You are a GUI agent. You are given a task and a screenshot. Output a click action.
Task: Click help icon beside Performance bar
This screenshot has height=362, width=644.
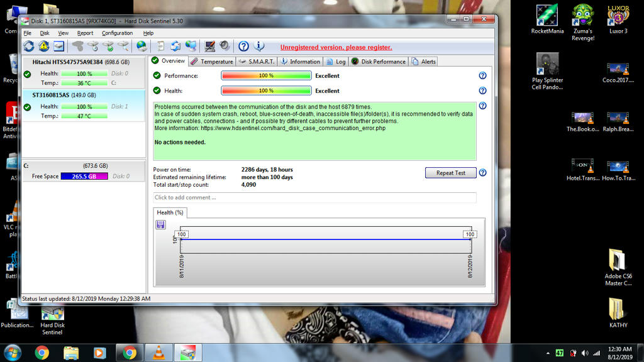click(482, 75)
